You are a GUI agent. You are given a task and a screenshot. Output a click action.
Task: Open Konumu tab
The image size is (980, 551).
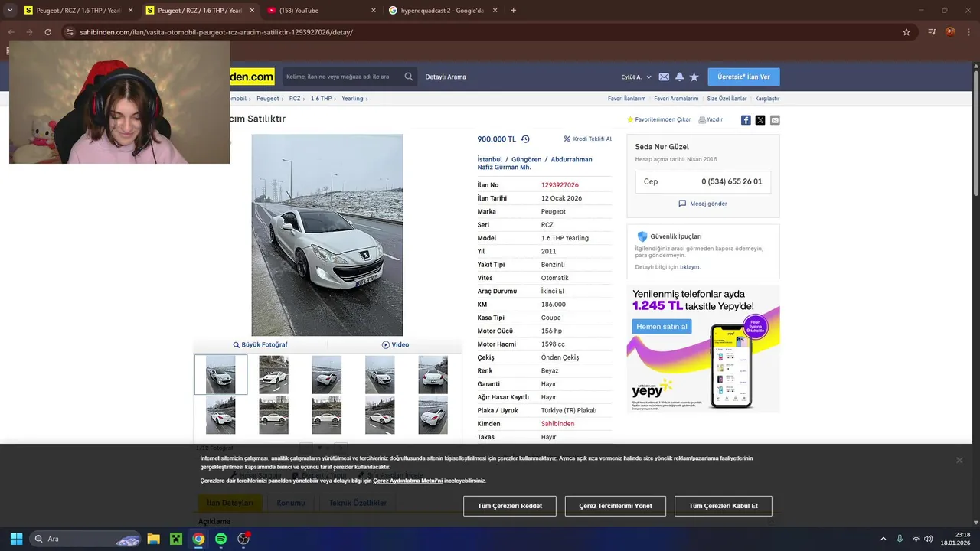[x=291, y=503]
